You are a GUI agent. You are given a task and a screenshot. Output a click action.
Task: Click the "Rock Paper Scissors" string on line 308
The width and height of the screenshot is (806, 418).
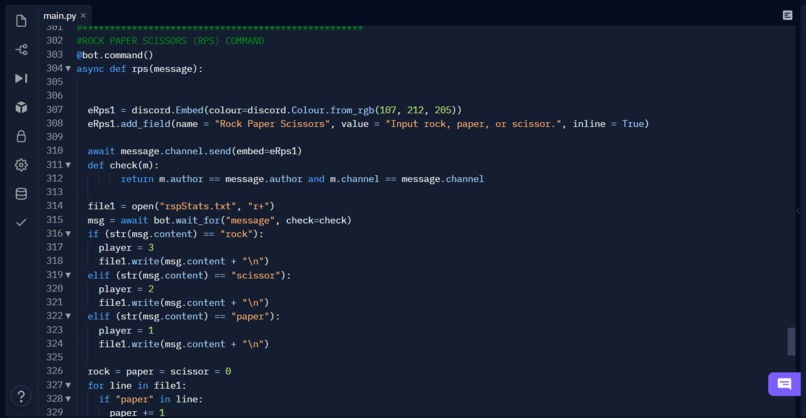click(272, 124)
